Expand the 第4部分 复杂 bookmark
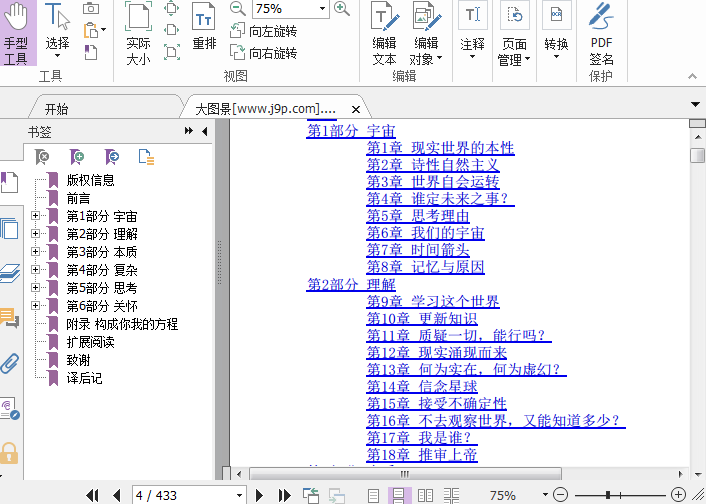This screenshot has height=504, width=706. (35, 269)
